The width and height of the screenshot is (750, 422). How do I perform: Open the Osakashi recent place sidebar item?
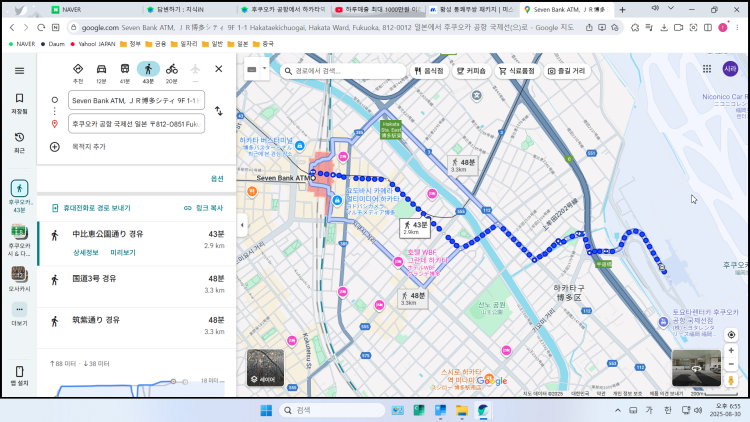[19, 279]
